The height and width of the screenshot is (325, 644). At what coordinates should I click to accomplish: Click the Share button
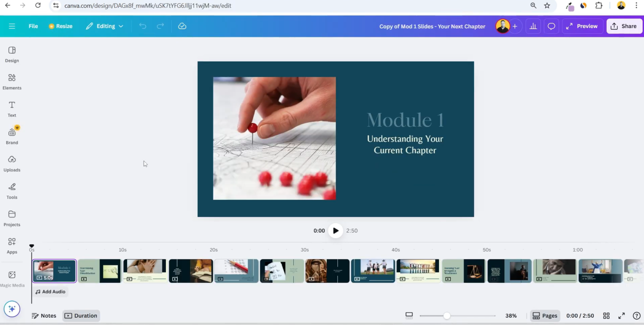(624, 26)
